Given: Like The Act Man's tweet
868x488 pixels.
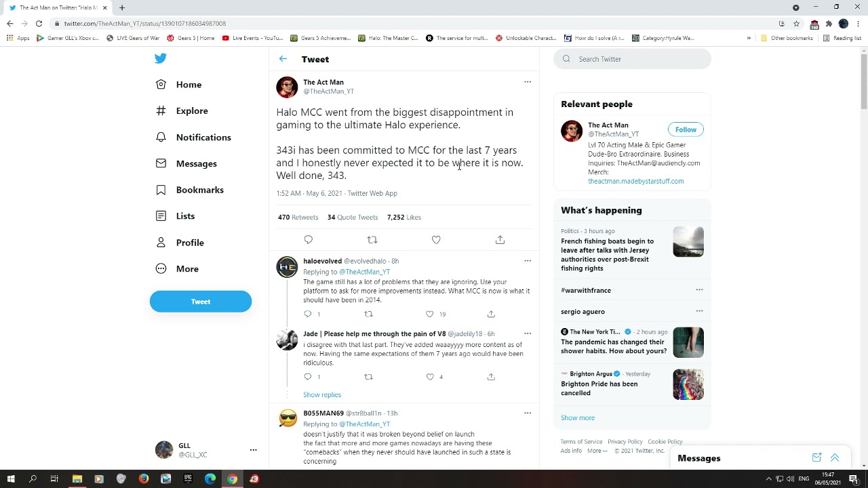Looking at the screenshot, I should click(x=436, y=240).
